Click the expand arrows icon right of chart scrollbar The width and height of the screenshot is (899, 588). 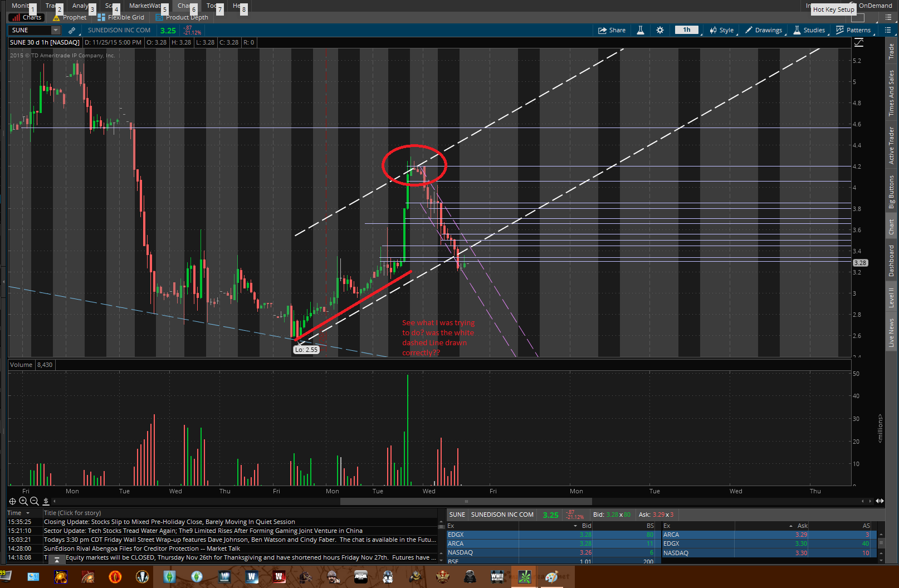(x=880, y=501)
